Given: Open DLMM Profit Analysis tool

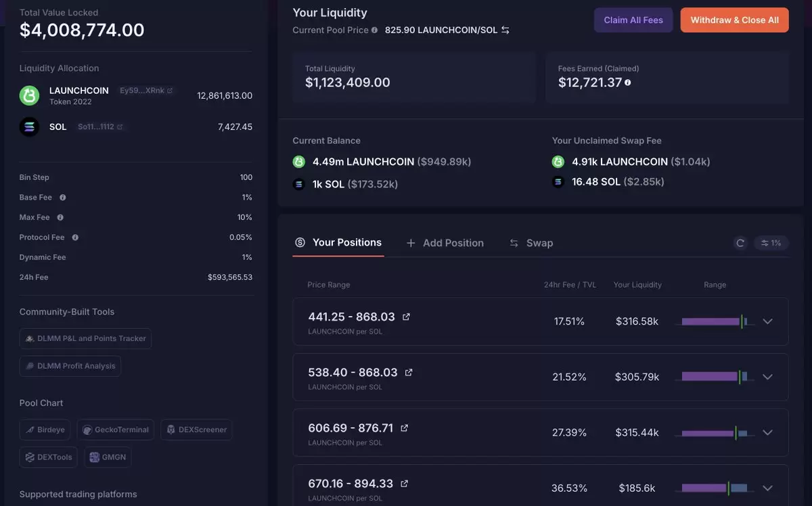Looking at the screenshot, I should coord(70,366).
